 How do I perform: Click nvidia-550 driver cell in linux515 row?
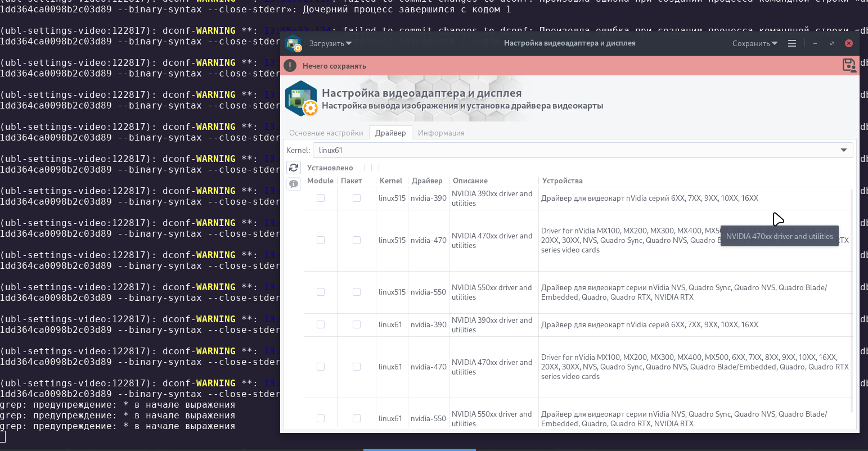coord(429,292)
